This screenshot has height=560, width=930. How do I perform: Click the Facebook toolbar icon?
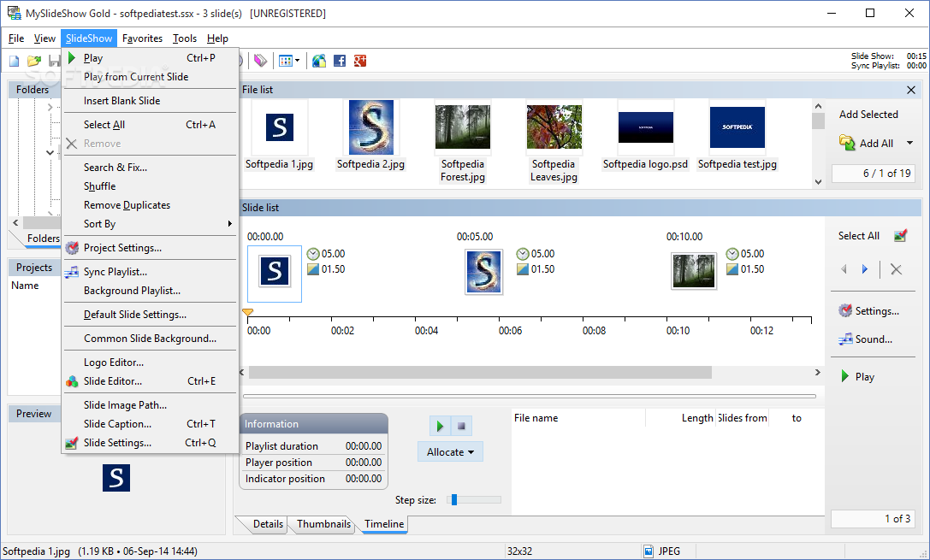(340, 61)
